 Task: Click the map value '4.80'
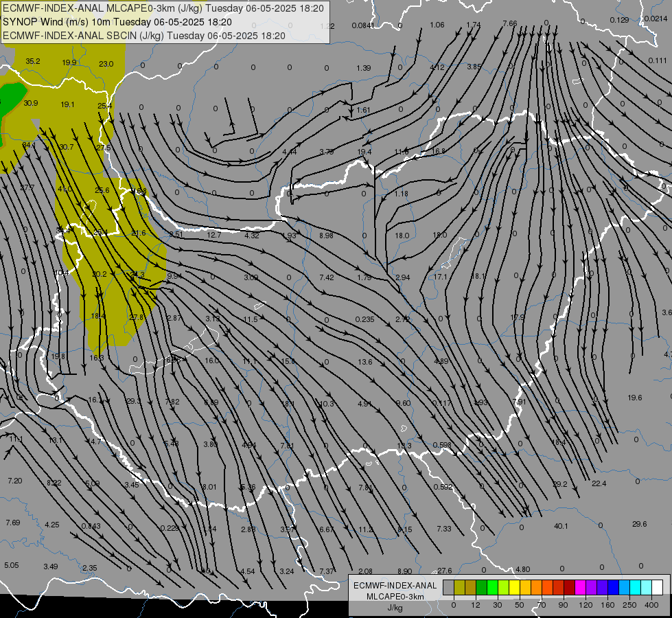pyautogui.click(x=523, y=569)
